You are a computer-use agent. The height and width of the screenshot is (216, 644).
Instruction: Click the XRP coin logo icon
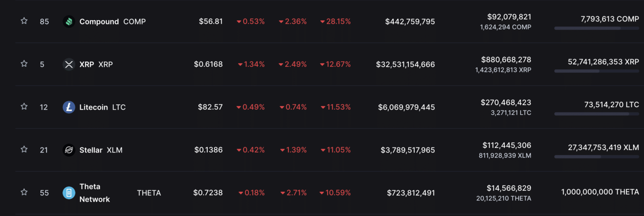coord(69,64)
